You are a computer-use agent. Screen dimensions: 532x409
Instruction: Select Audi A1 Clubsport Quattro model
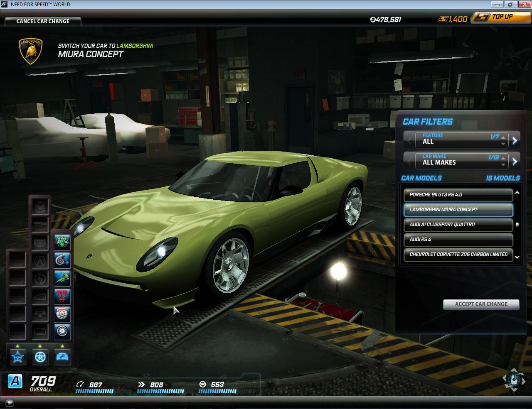458,225
